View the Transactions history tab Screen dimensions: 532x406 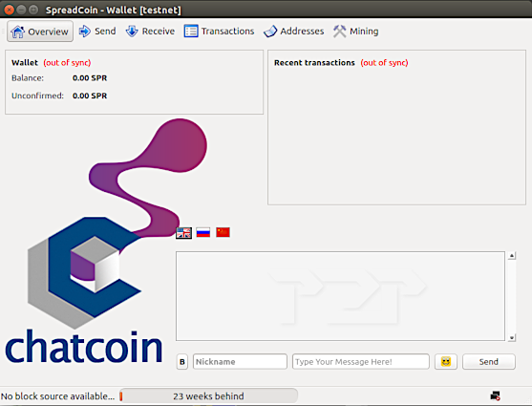coord(219,32)
